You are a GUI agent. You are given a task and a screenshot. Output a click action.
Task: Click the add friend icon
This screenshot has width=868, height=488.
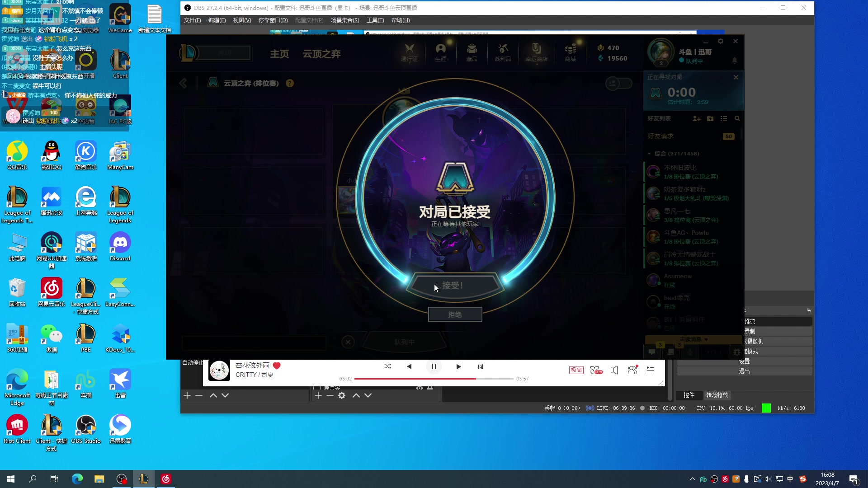point(696,118)
